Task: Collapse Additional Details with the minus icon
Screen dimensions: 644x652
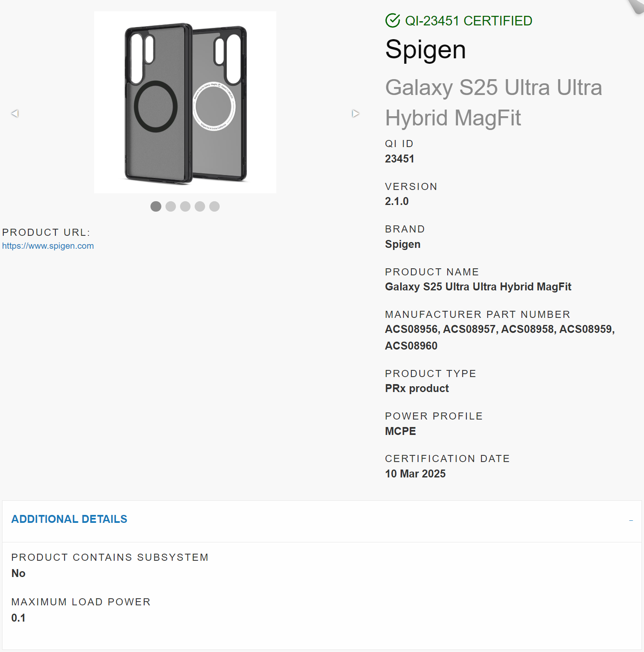Action: (x=631, y=520)
